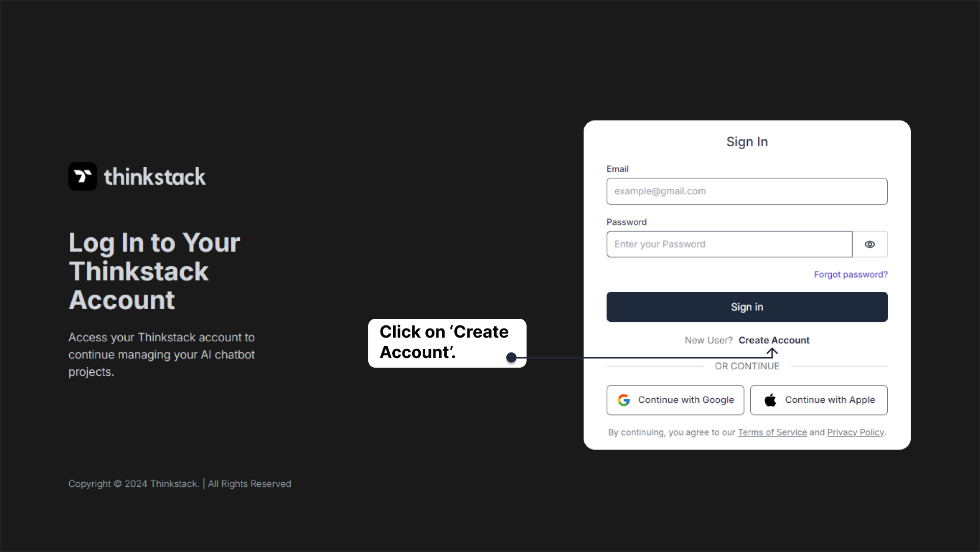
Task: Click the Google logo icon in Continue with Google
Action: pyautogui.click(x=624, y=400)
